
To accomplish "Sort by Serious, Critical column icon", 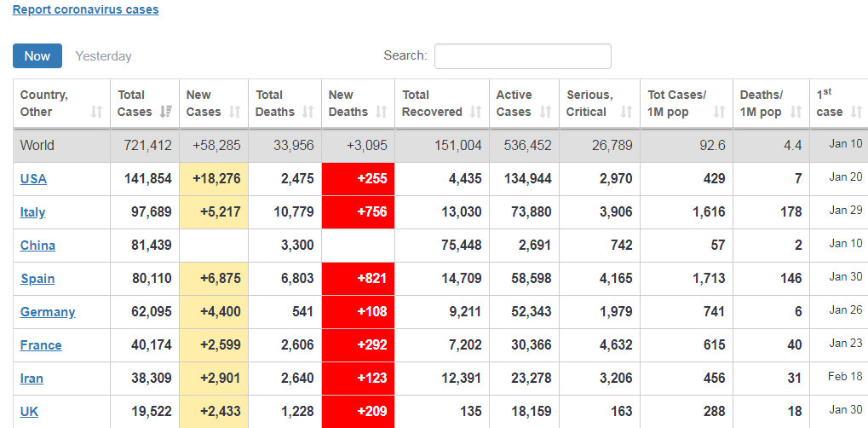I will pyautogui.click(x=627, y=112).
